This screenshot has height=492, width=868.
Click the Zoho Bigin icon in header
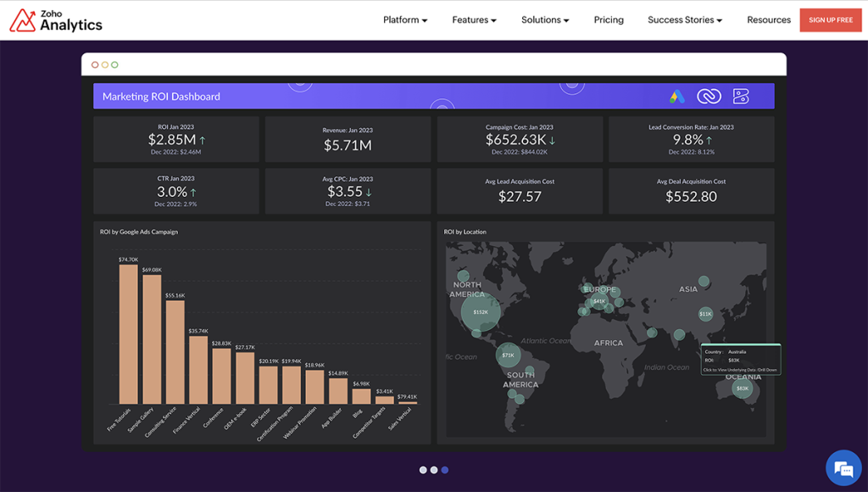click(x=741, y=97)
